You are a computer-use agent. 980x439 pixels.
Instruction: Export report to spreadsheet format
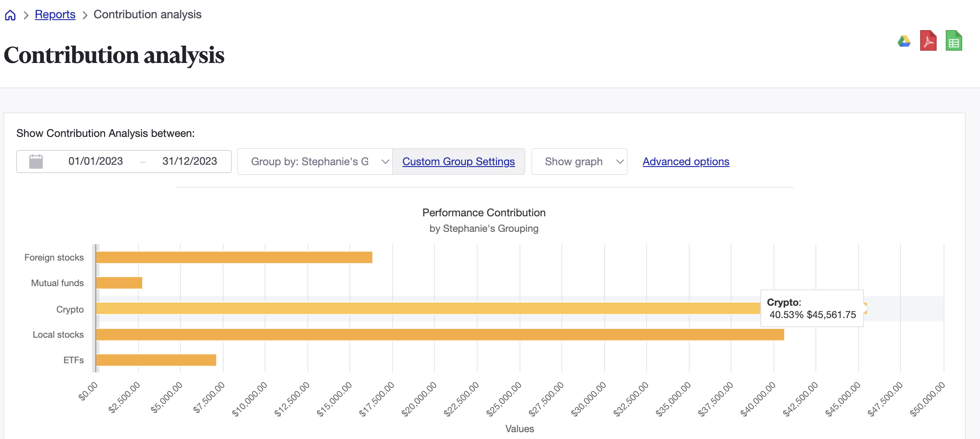(954, 41)
